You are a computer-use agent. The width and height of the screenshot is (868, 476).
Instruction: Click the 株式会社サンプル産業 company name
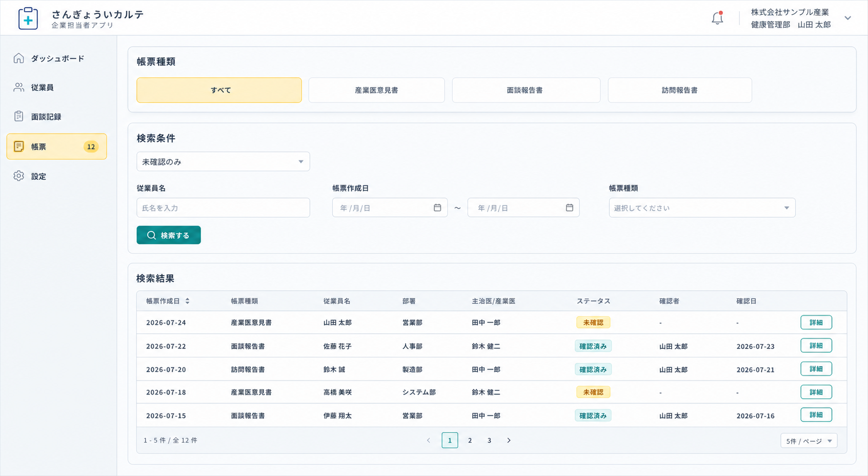pyautogui.click(x=790, y=12)
